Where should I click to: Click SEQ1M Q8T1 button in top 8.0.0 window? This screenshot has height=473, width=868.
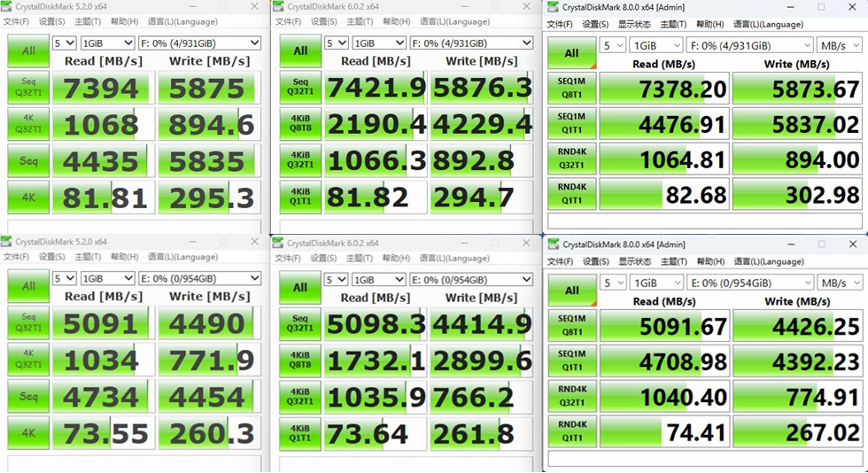click(x=572, y=88)
